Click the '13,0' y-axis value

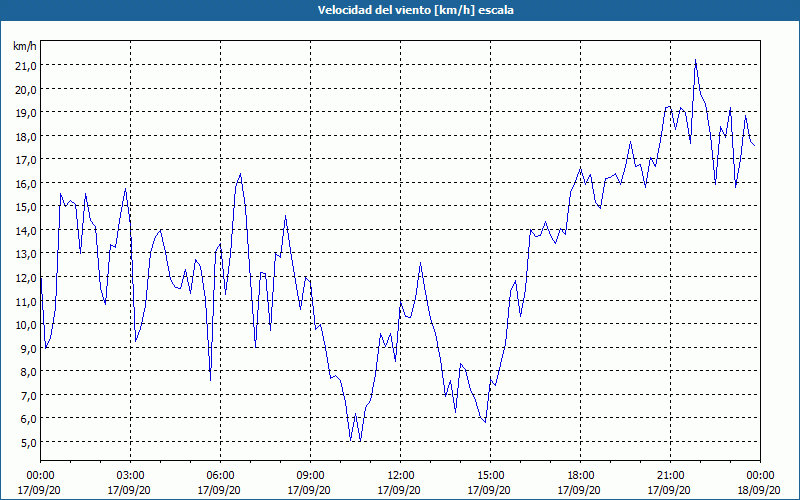[25, 254]
